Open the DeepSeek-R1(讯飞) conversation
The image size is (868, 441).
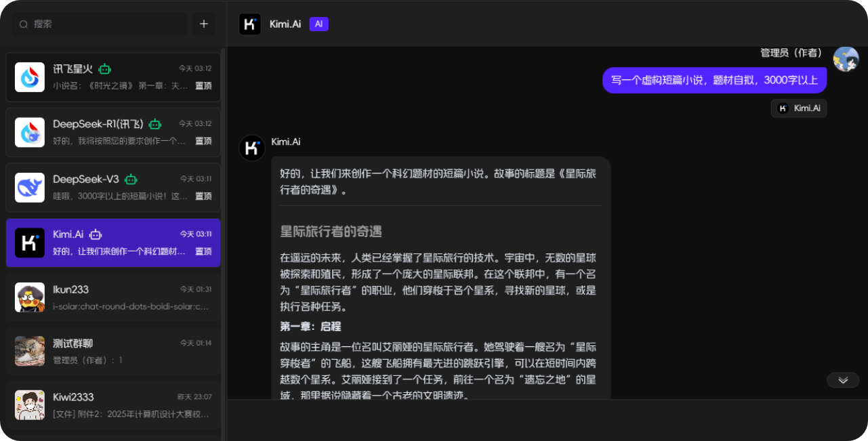click(113, 132)
